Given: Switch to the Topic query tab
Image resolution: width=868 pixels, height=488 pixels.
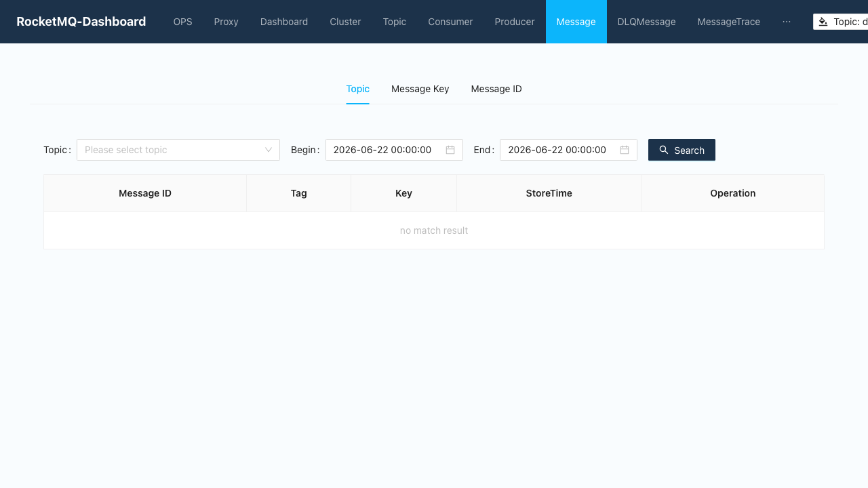Looking at the screenshot, I should pos(358,89).
